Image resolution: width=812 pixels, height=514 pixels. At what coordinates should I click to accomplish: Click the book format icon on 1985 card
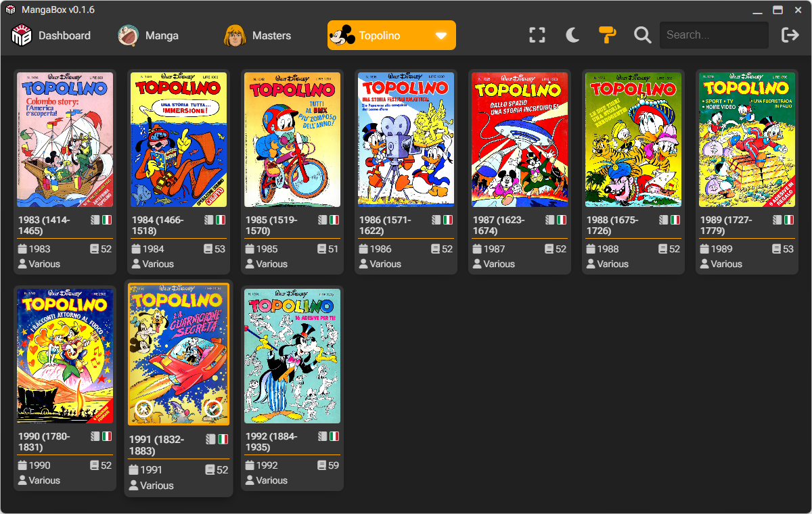pyautogui.click(x=323, y=220)
